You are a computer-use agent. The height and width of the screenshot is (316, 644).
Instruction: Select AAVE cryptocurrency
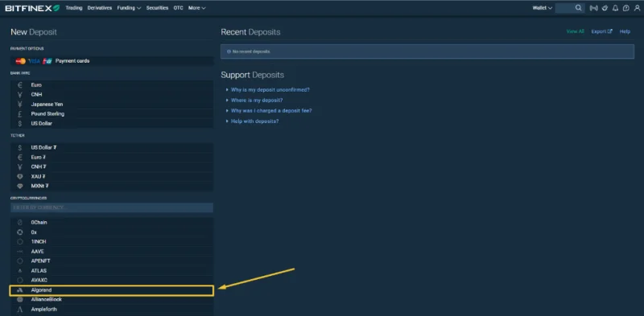click(x=112, y=252)
